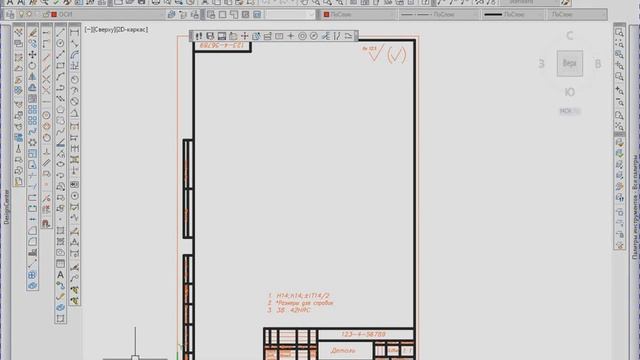Screen dimensions: 640x360
Task: Open the 2D-каркас visual style menu
Action: pos(132,30)
